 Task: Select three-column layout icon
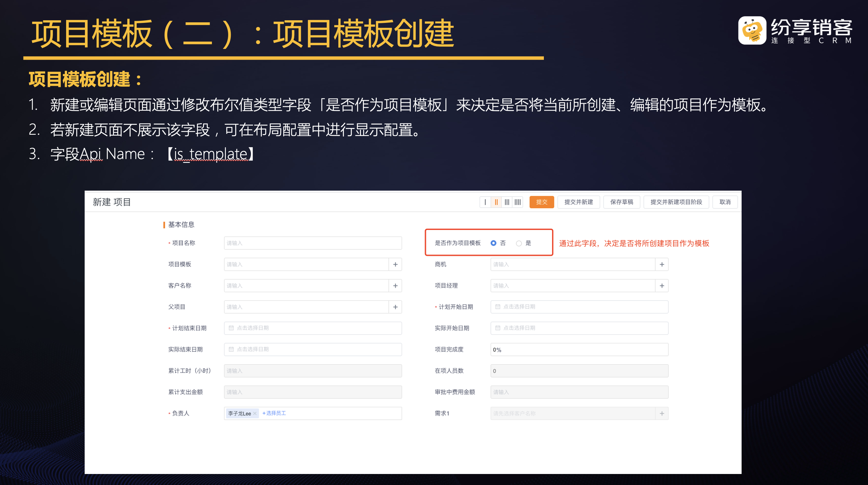[507, 202]
